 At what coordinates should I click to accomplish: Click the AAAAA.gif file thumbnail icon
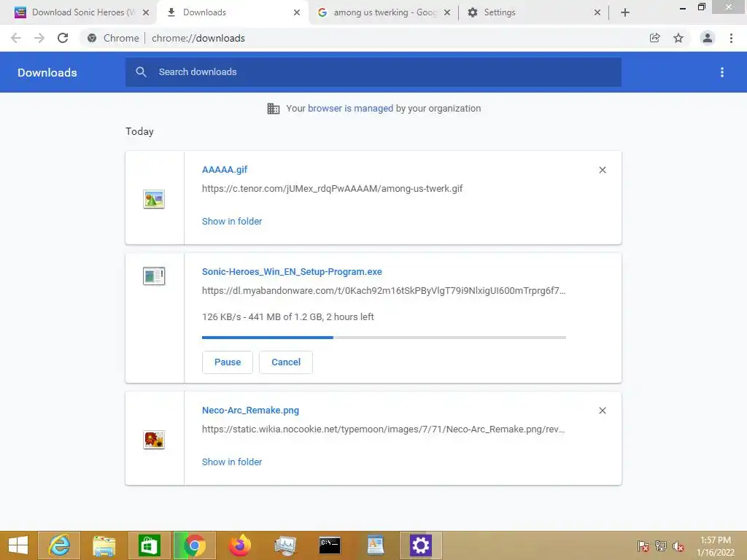coord(154,199)
